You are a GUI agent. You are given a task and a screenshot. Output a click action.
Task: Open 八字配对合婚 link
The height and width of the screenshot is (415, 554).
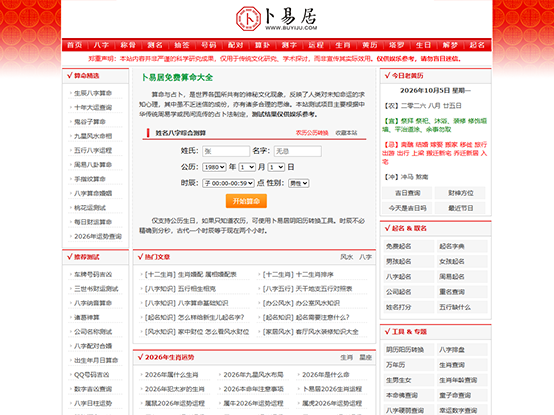[93, 346]
